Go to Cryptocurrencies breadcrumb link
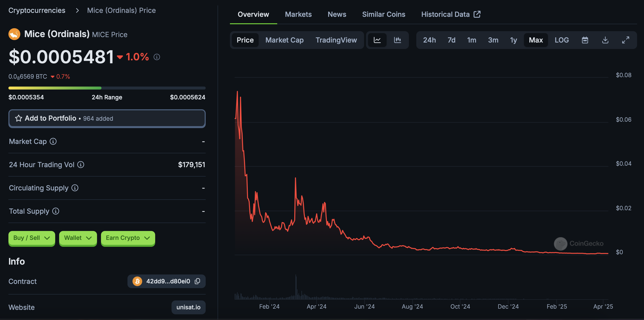The width and height of the screenshot is (644, 320). pyautogui.click(x=37, y=10)
